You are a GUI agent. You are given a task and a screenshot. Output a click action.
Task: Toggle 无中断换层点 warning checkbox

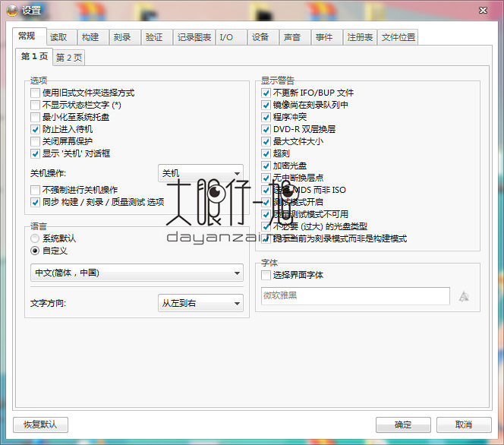click(x=292, y=178)
